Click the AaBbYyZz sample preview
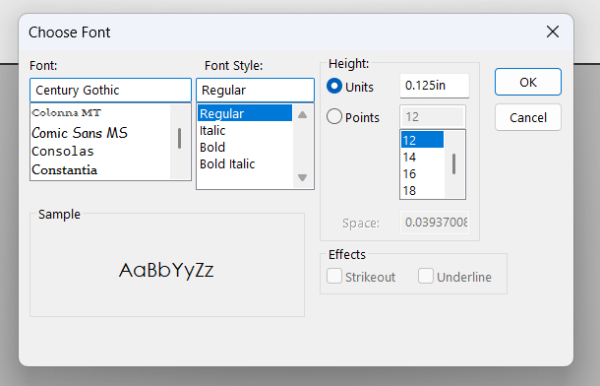The height and width of the screenshot is (386, 600). click(x=166, y=270)
